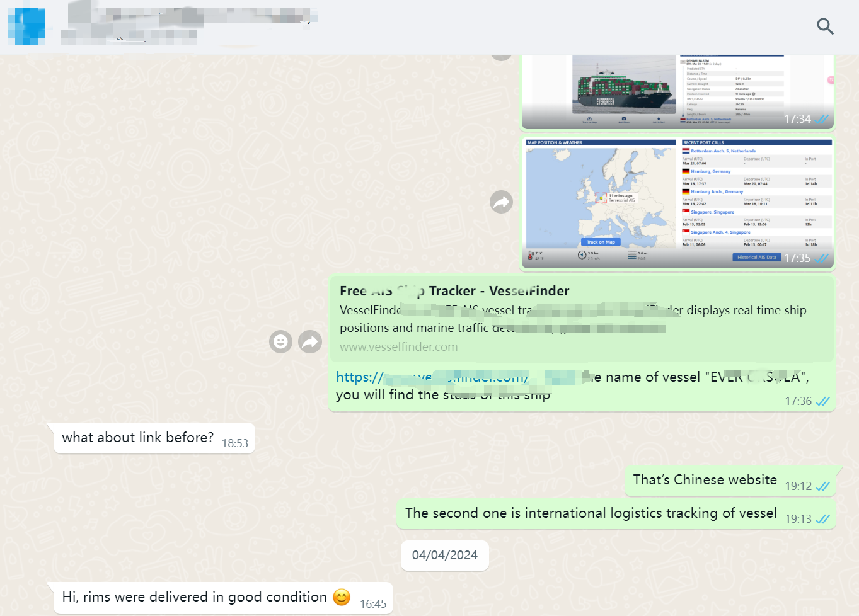Screen dimensions: 859x616
Task: Forward the map position screenshot message
Action: click(x=501, y=202)
